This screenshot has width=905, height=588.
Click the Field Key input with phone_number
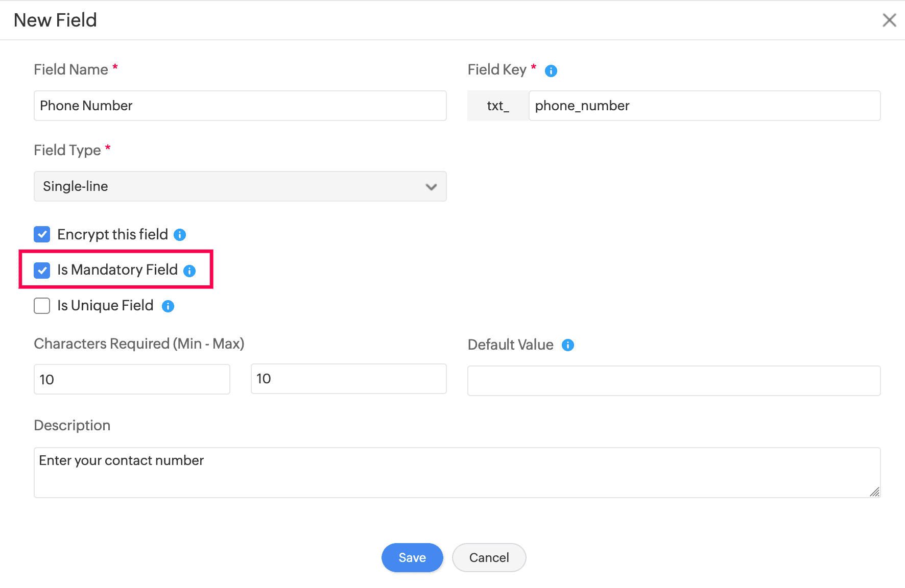[x=704, y=106]
